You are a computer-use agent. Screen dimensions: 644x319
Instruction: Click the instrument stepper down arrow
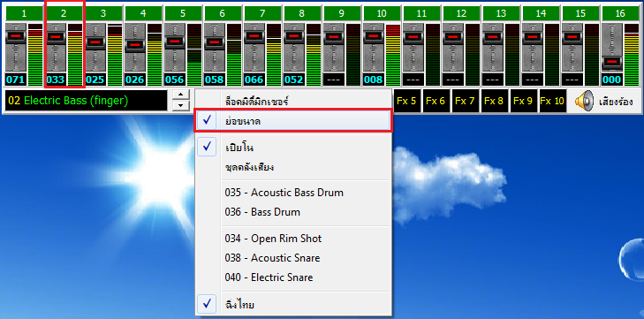tap(181, 106)
